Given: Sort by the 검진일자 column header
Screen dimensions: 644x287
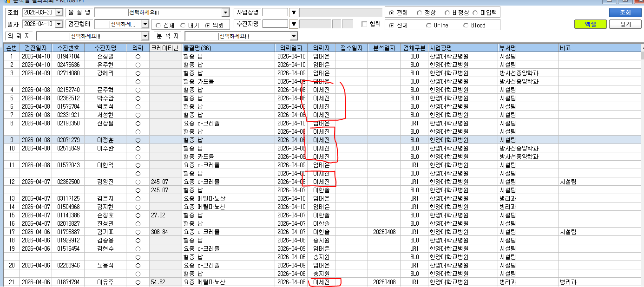Looking at the screenshot, I should (x=36, y=48).
